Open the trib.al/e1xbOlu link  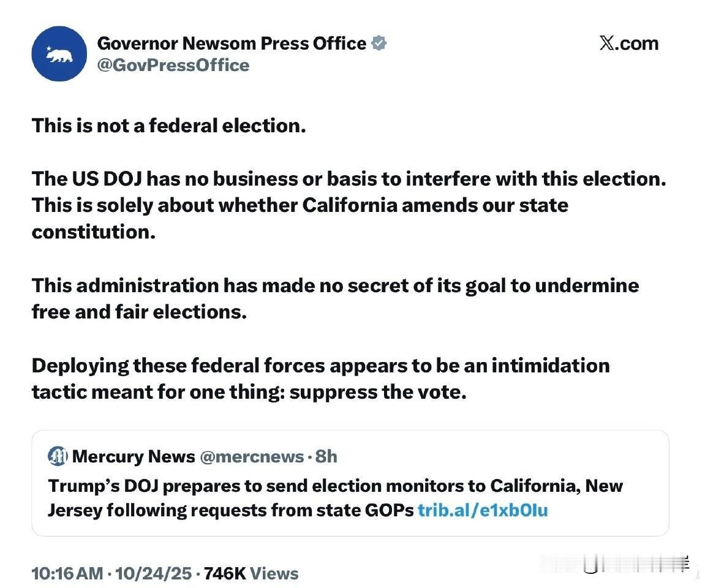point(483,510)
